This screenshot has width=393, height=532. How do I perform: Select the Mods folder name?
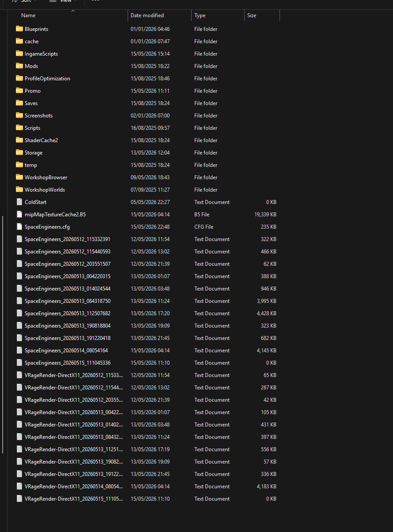point(31,66)
